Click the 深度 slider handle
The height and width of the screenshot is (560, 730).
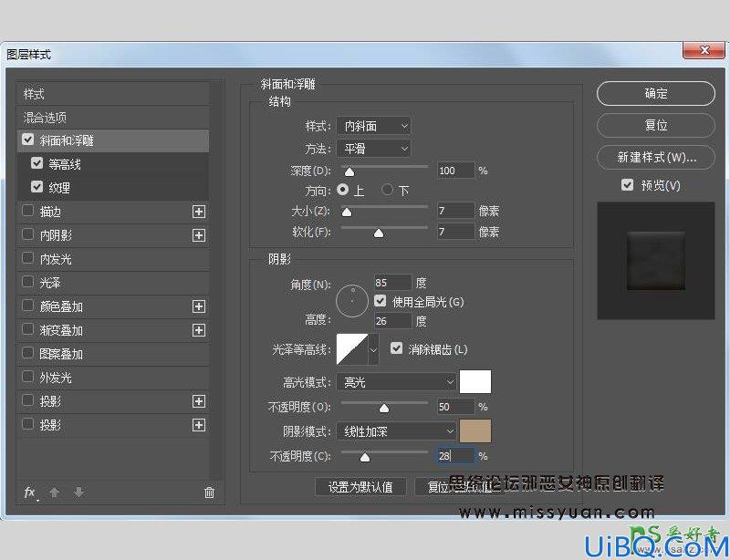point(349,171)
